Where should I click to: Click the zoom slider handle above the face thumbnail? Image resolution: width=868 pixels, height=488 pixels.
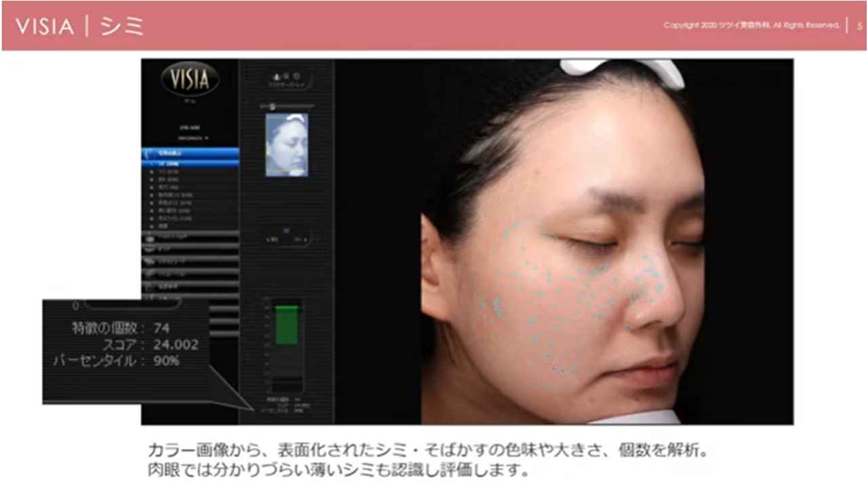pos(273,106)
